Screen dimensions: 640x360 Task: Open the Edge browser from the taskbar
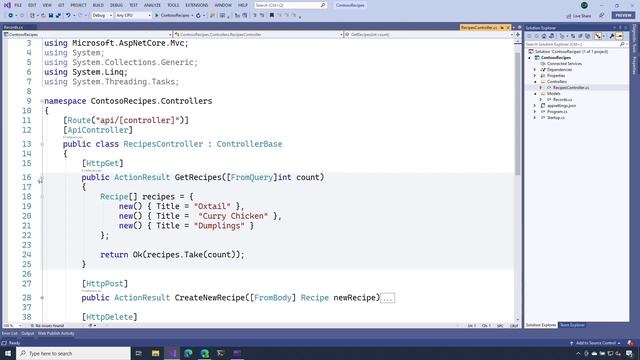[x=188, y=353]
